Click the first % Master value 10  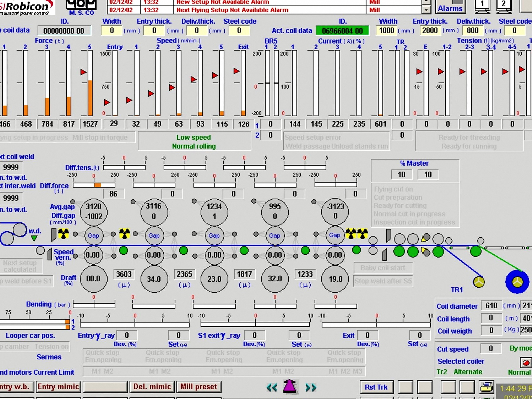pos(402,175)
